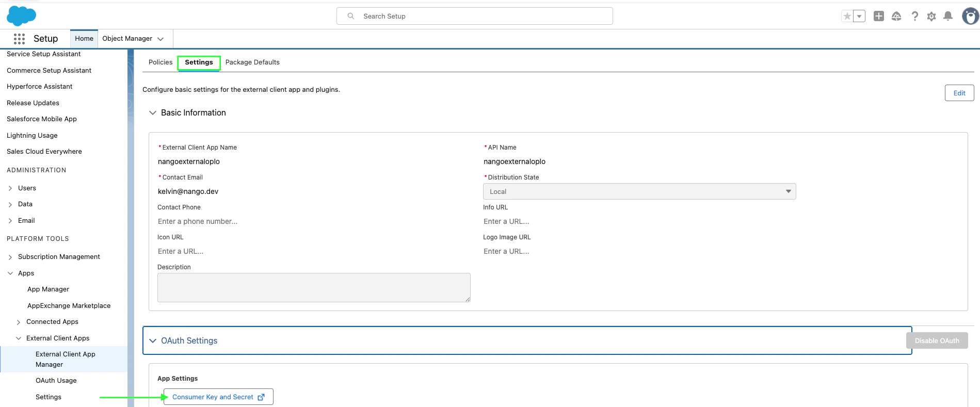Click the Salesforce cloud logo
Image resolution: width=980 pixels, height=407 pixels.
(x=21, y=16)
